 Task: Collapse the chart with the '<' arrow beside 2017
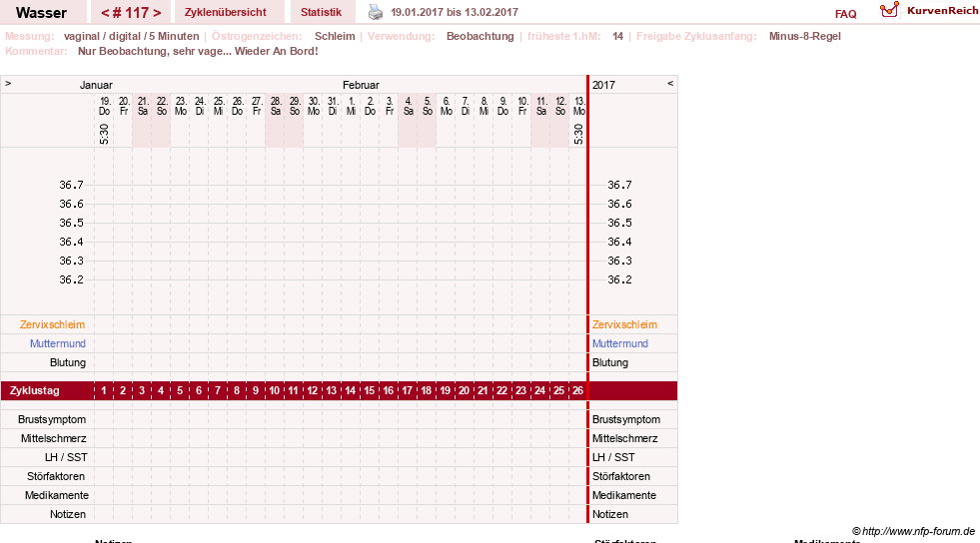(670, 83)
